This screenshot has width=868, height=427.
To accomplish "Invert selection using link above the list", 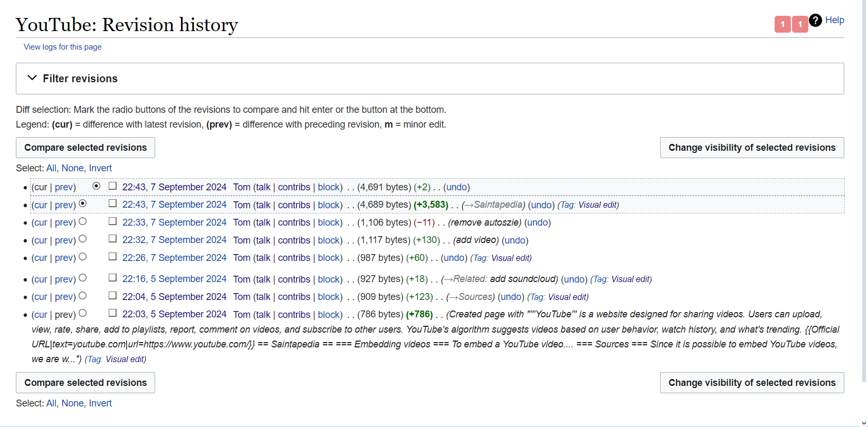I will pos(100,168).
